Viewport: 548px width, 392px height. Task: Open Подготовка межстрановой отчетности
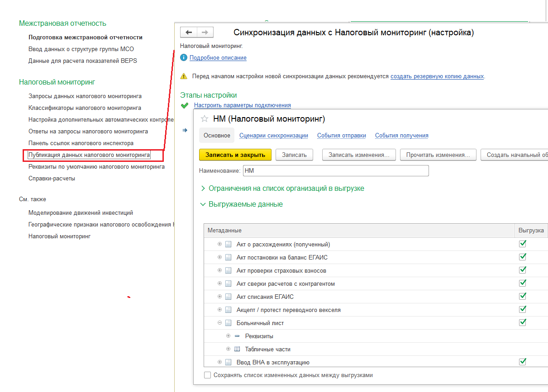(86, 37)
